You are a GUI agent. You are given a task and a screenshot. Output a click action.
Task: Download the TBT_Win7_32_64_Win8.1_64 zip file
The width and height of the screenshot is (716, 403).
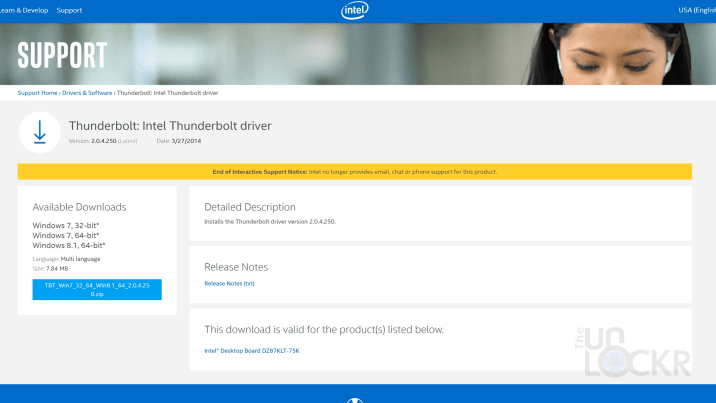(x=97, y=289)
